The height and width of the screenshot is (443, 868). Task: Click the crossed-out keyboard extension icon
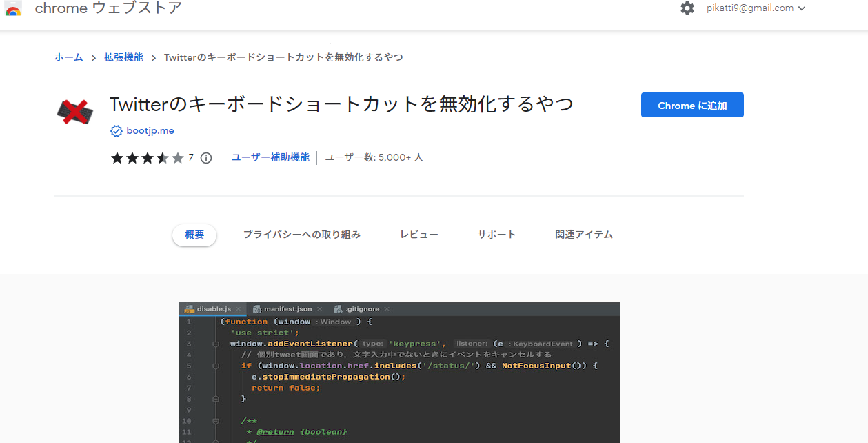tap(75, 111)
